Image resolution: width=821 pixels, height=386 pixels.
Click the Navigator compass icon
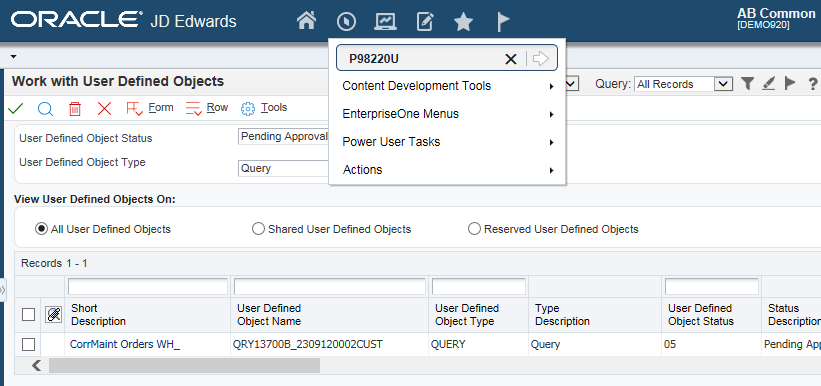[346, 21]
